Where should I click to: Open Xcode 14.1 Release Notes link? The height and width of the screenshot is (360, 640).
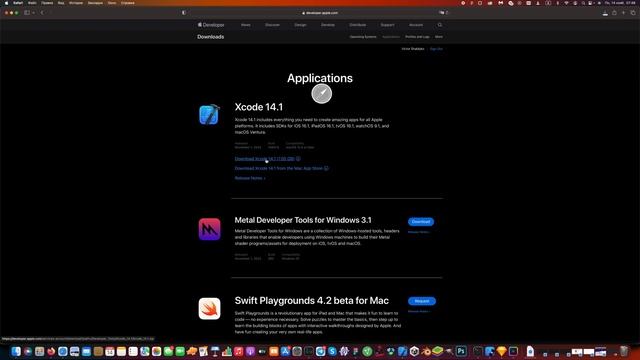click(x=250, y=178)
